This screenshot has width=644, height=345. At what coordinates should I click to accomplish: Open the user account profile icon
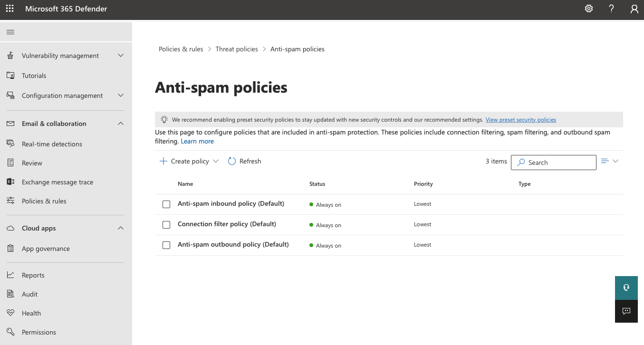(x=634, y=9)
